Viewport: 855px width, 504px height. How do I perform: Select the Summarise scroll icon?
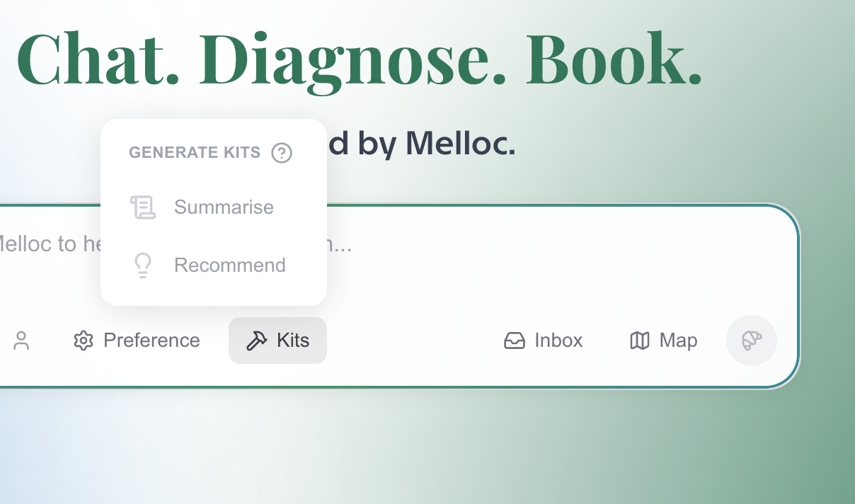click(x=144, y=207)
